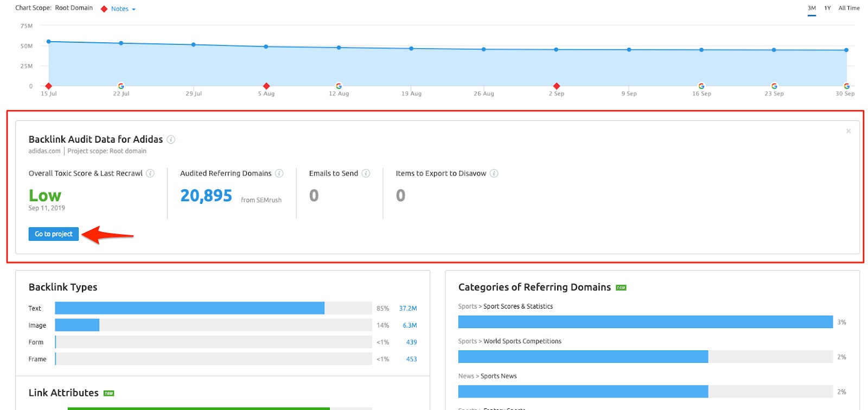
Task: Click info icon beside Backlink Audit Data title
Action: click(171, 139)
